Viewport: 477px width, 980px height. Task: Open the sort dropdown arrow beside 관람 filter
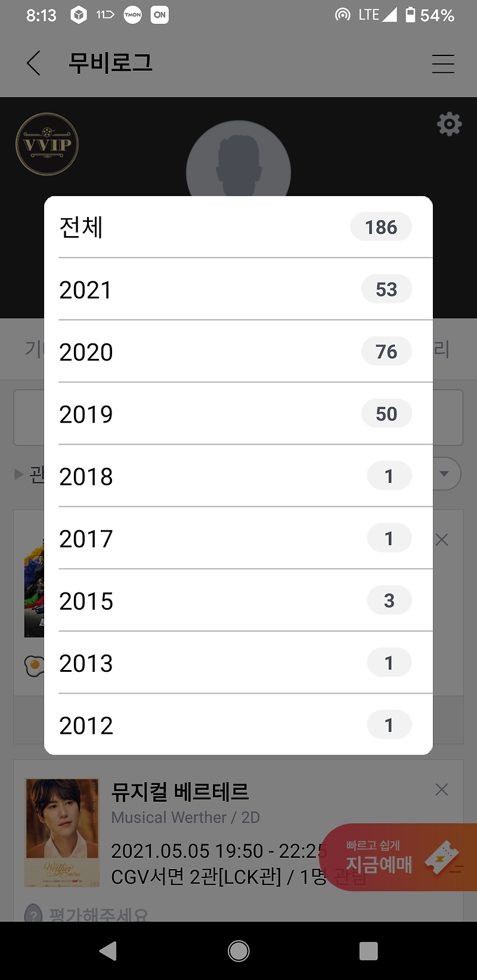pyautogui.click(x=444, y=473)
